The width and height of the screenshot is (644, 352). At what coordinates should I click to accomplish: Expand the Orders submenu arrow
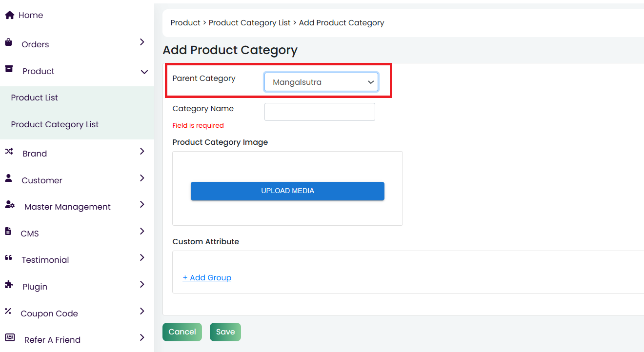tap(142, 42)
